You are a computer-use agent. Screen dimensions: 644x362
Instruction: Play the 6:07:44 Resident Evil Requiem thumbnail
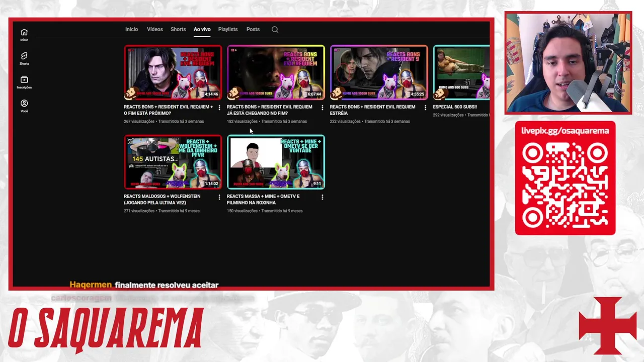[x=276, y=73]
